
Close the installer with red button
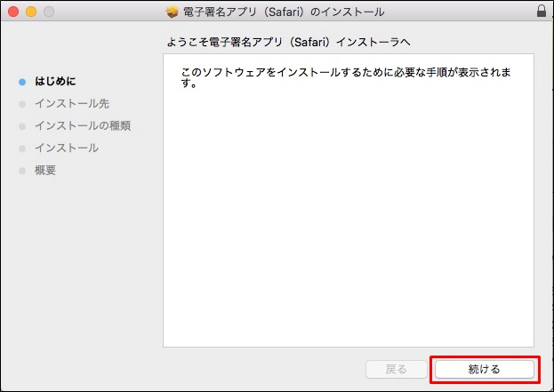click(13, 12)
